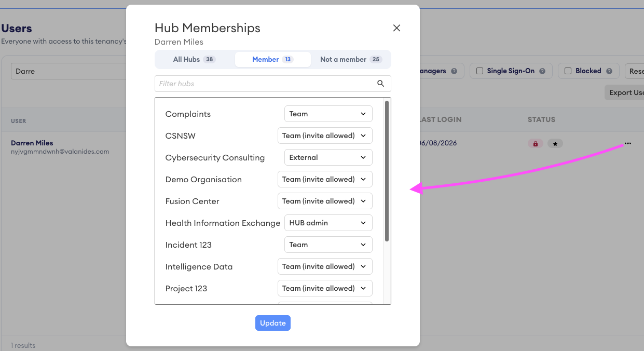
Task: Click the USER column header
Action: pos(19,121)
